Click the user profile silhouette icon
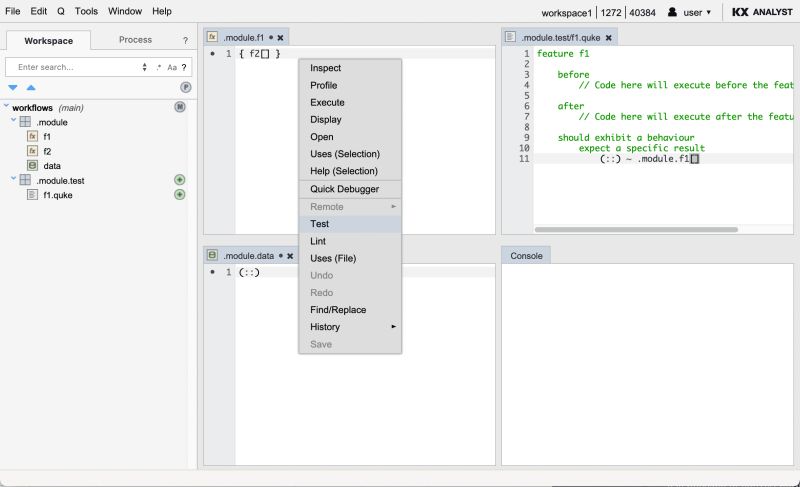This screenshot has height=487, width=800. [x=672, y=12]
